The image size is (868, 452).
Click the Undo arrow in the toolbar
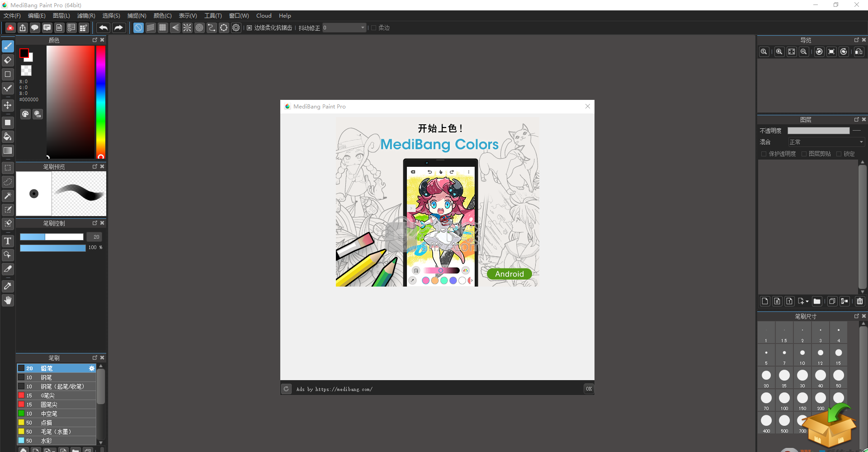(x=104, y=28)
